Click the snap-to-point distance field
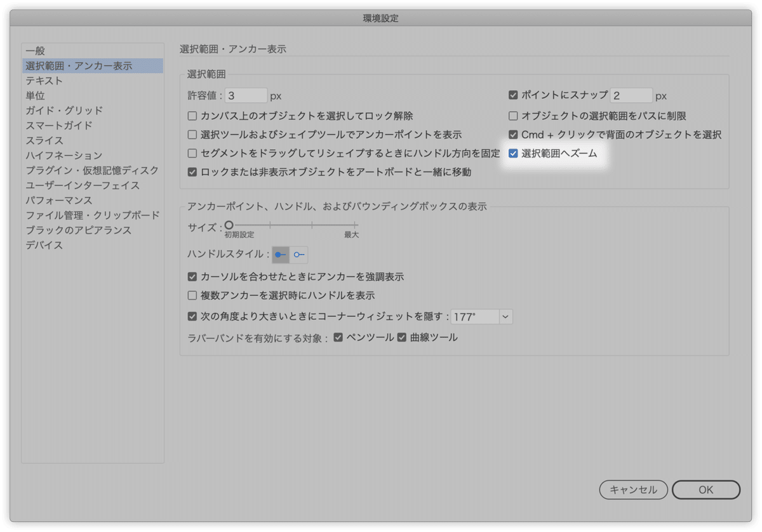The width and height of the screenshot is (762, 532). (x=631, y=96)
